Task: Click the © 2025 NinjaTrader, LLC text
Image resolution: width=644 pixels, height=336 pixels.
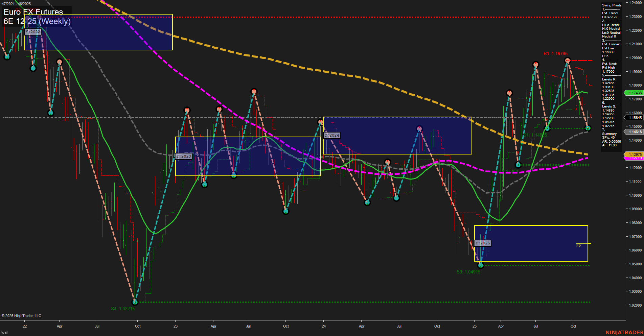Action: point(21,315)
